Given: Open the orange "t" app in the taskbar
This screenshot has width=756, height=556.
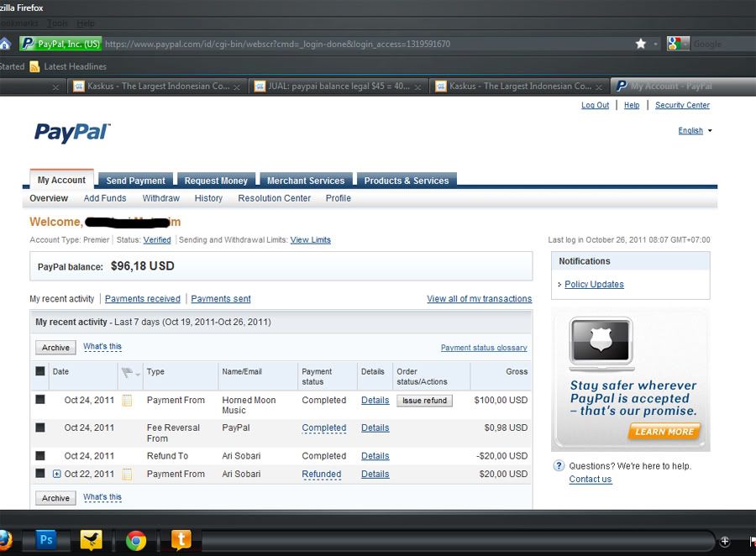Looking at the screenshot, I should click(x=181, y=539).
